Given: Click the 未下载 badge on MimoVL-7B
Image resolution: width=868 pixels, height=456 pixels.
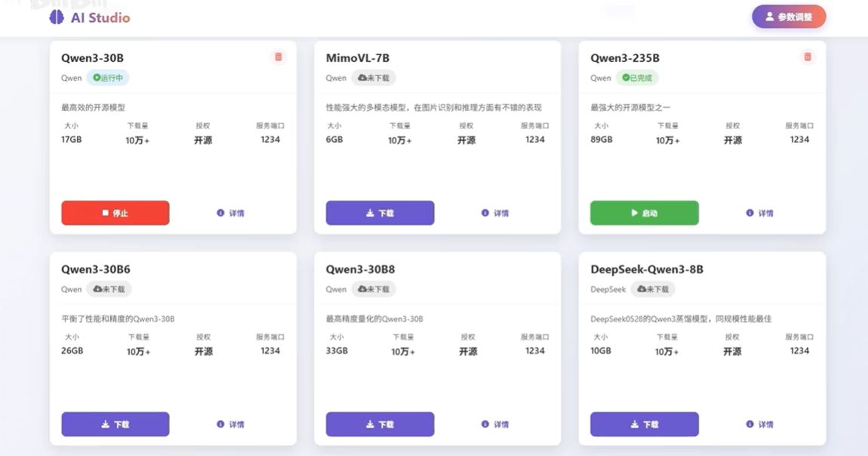Looking at the screenshot, I should point(372,78).
